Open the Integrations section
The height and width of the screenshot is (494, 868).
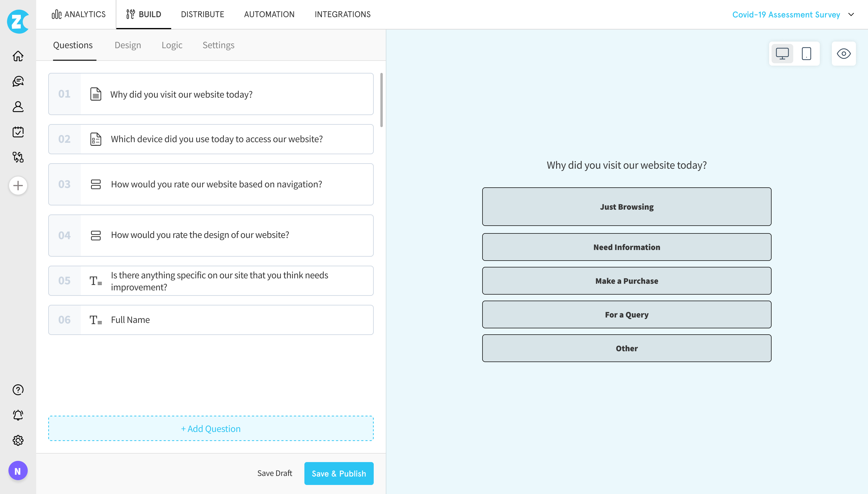(343, 14)
